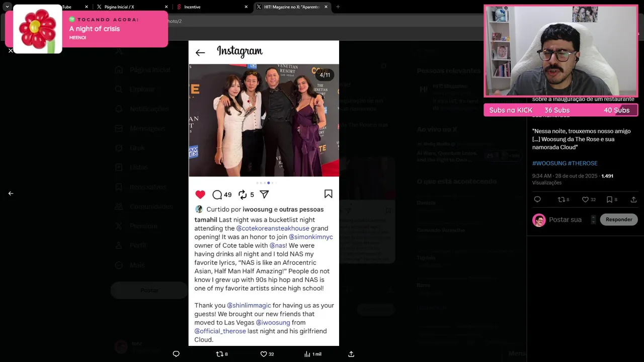Focus the browser address bar
The height and width of the screenshot is (362, 644).
[x=322, y=21]
